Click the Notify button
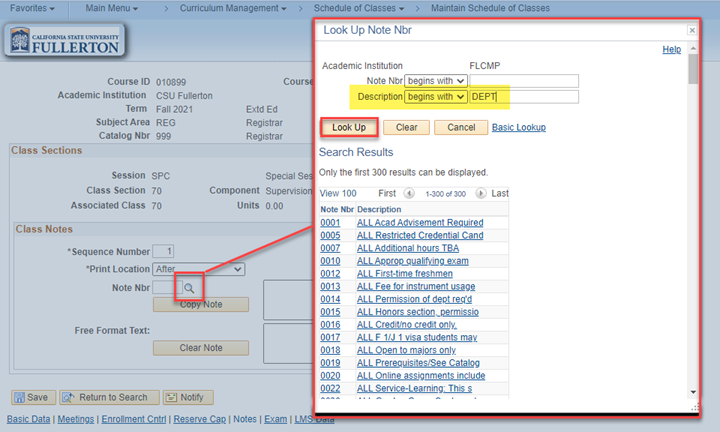720x432 pixels. tap(190, 397)
